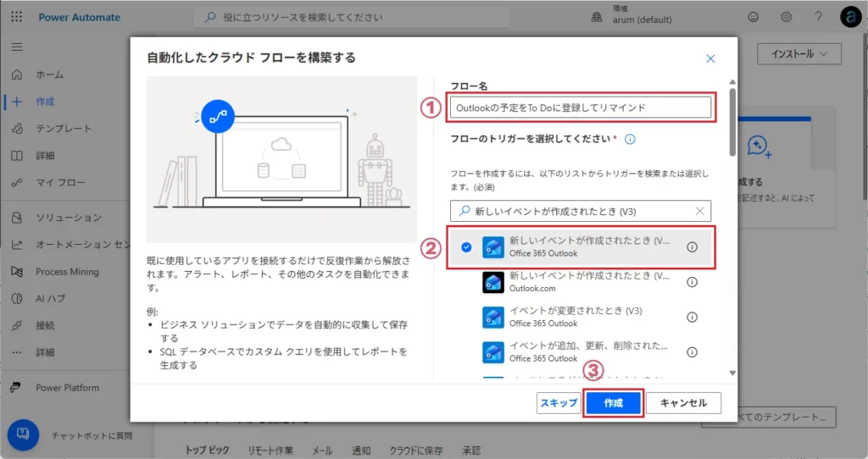This screenshot has height=459, width=868.
Task: Click info icon for イベントが追加、更新、削除された
Action: [x=692, y=352]
